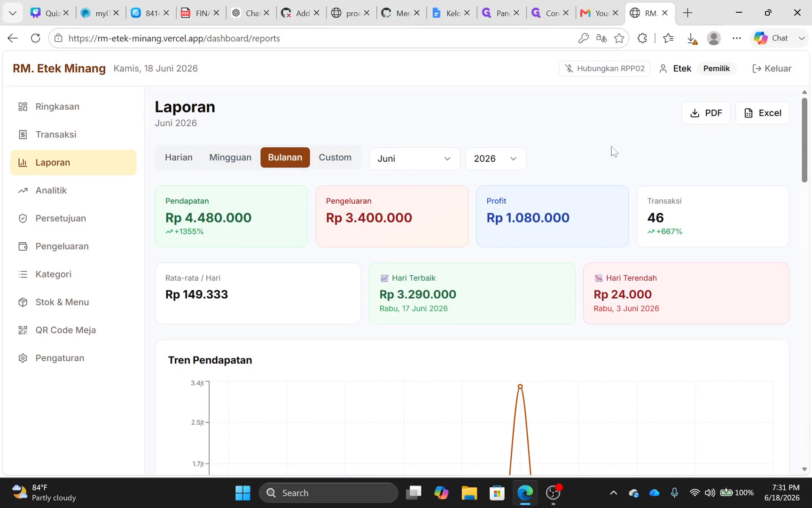Click the Etek user name
Viewport: 812px width, 508px height.
(x=682, y=69)
